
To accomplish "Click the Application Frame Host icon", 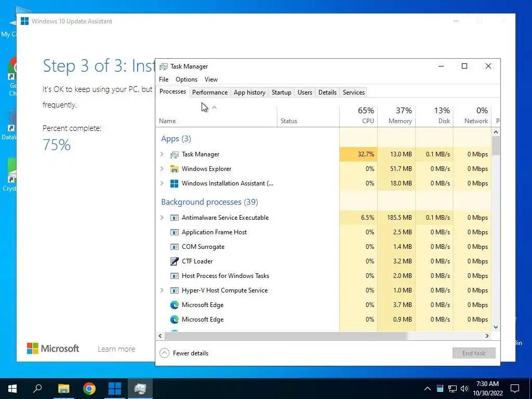I will click(174, 232).
